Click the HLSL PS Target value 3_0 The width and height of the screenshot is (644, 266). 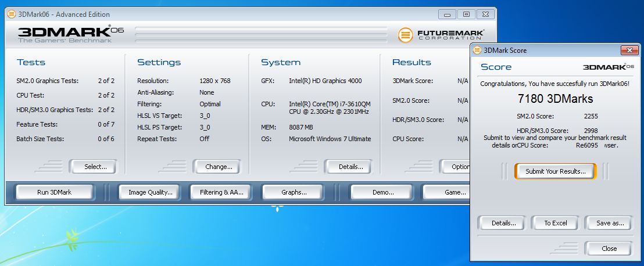click(205, 127)
